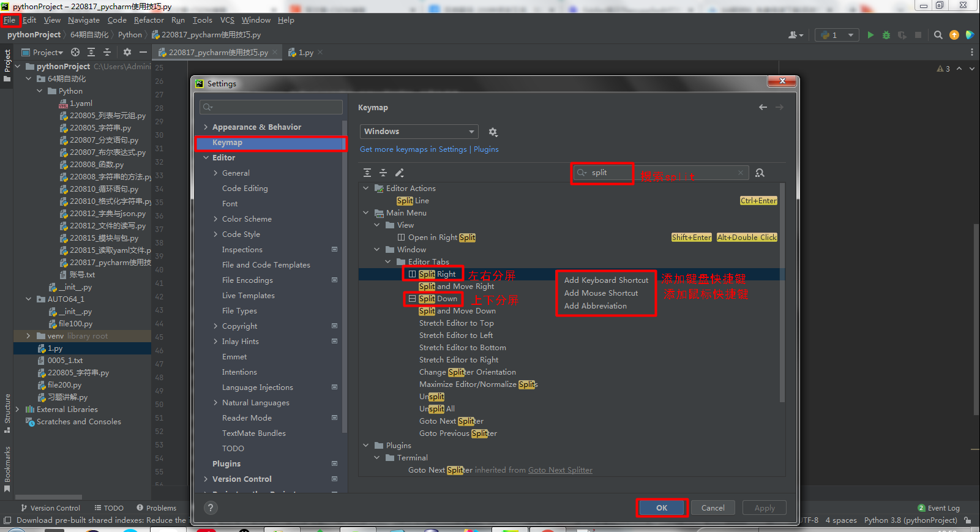
Task: Choose Add Abbreviation from context menu
Action: pyautogui.click(x=596, y=306)
